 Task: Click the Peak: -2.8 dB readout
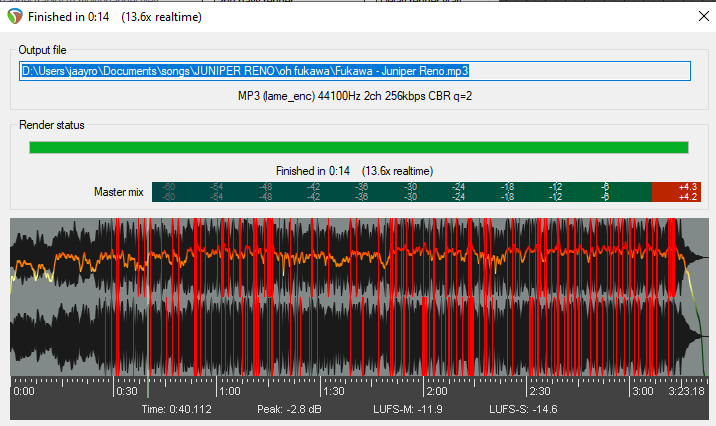point(289,409)
